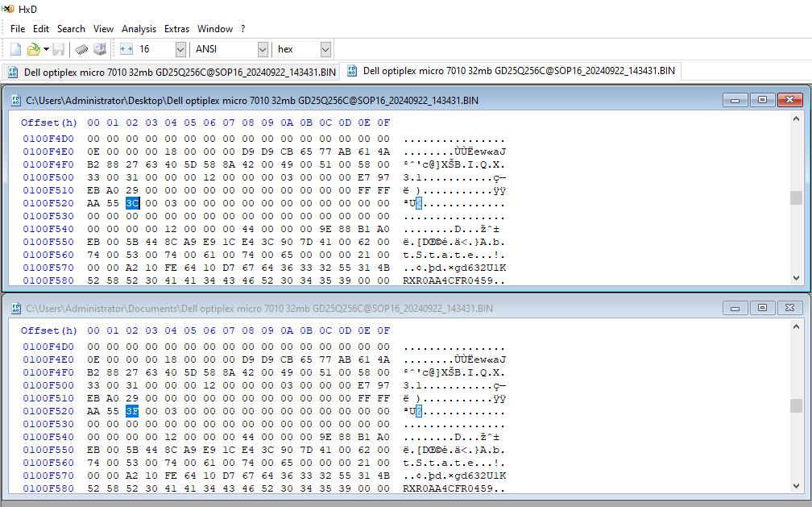
Task: Click byte AA at row 0100F520 top window
Action: [x=93, y=203]
